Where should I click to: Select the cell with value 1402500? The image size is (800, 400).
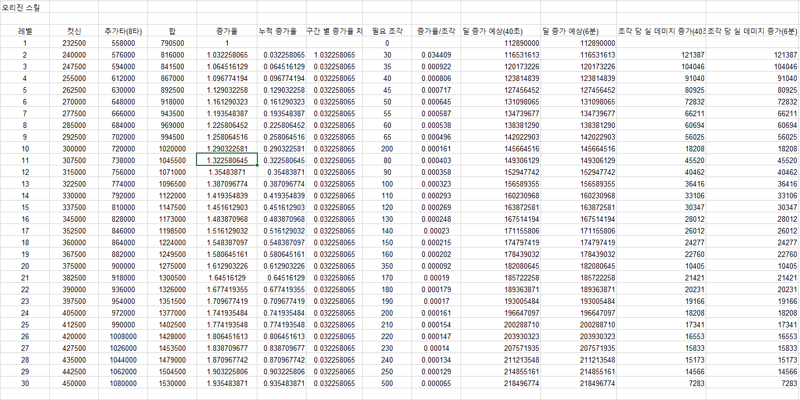tap(172, 324)
